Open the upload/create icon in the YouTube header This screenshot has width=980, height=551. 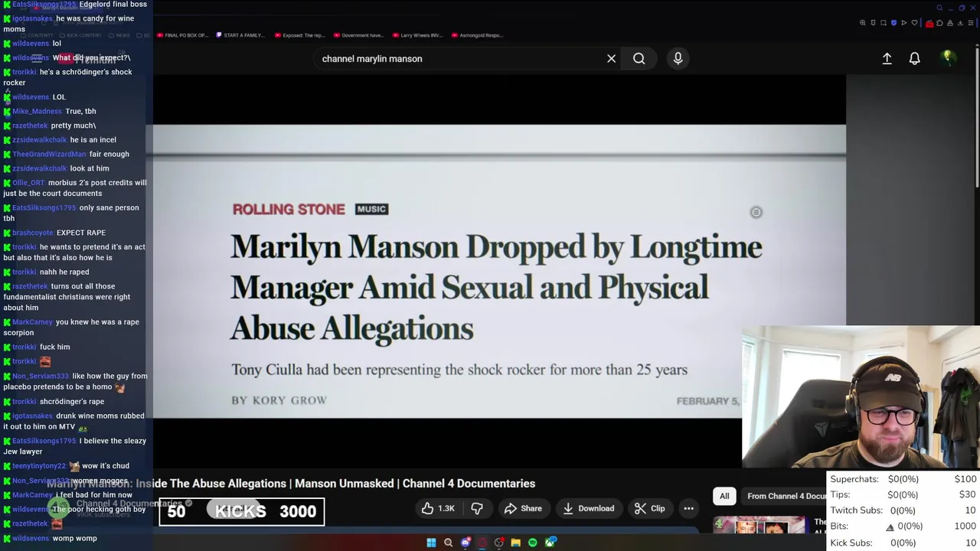tap(887, 58)
